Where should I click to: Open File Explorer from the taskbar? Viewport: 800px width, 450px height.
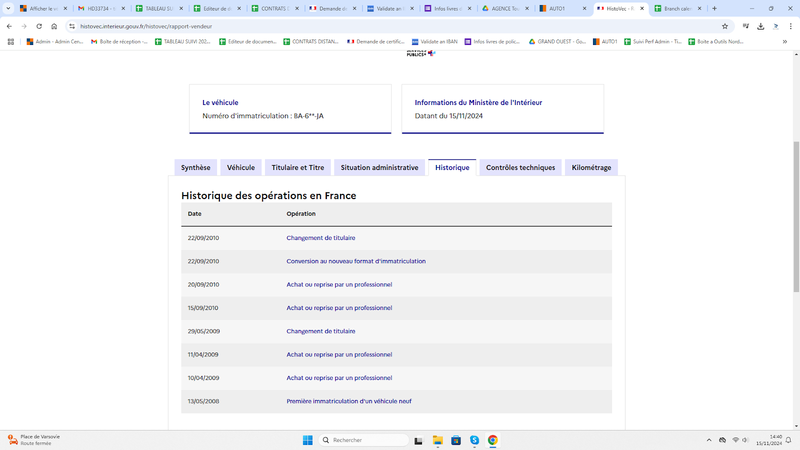pyautogui.click(x=437, y=440)
